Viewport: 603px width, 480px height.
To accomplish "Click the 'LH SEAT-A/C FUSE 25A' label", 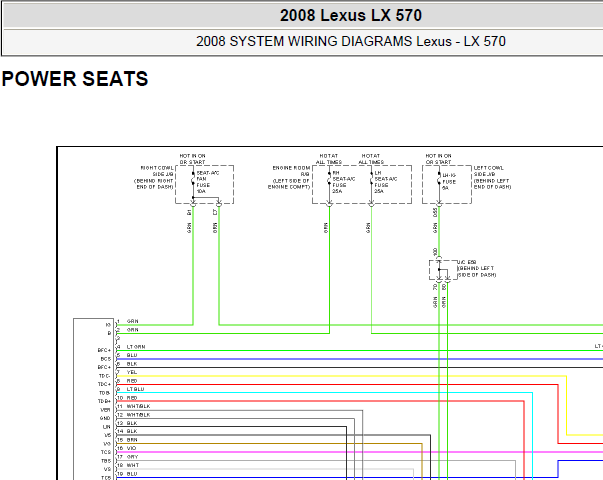I will (386, 182).
